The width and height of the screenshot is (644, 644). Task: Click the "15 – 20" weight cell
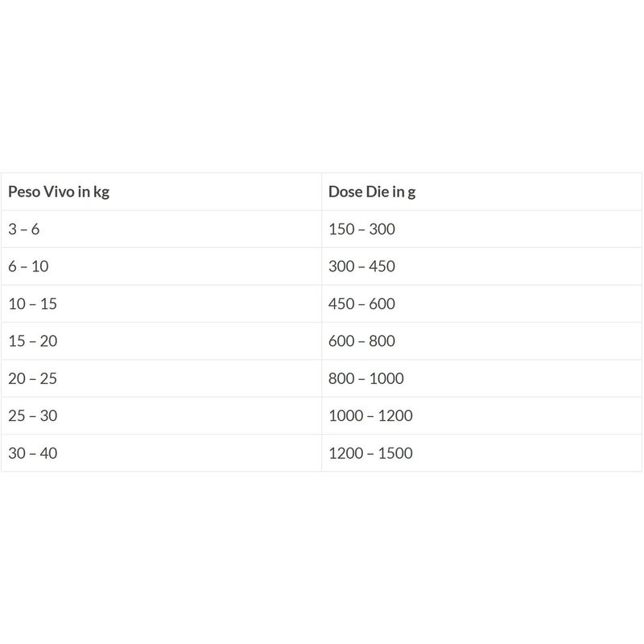coord(32,341)
